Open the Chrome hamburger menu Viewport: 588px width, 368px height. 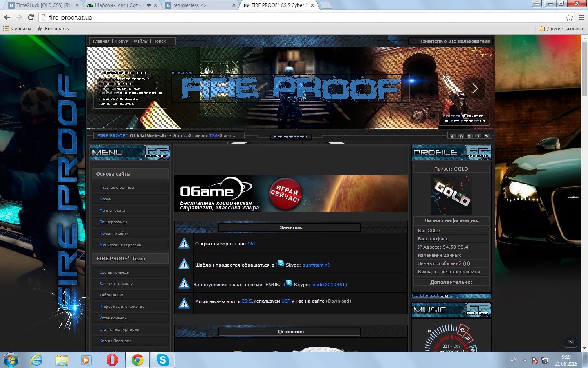point(581,17)
